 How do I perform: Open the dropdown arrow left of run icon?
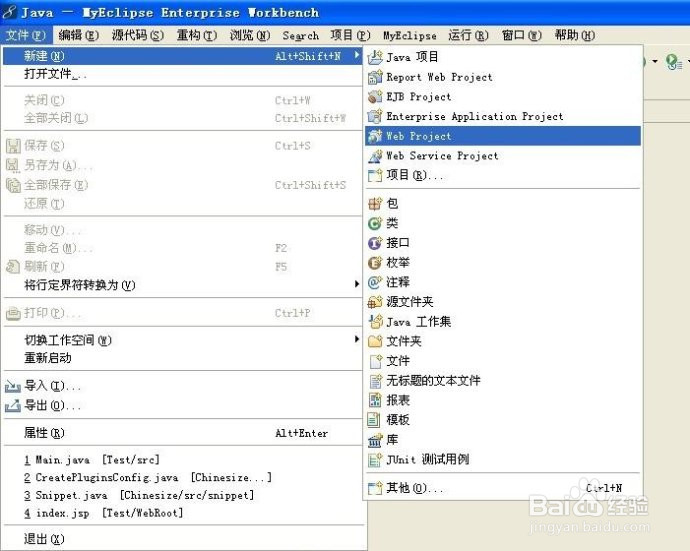655,61
